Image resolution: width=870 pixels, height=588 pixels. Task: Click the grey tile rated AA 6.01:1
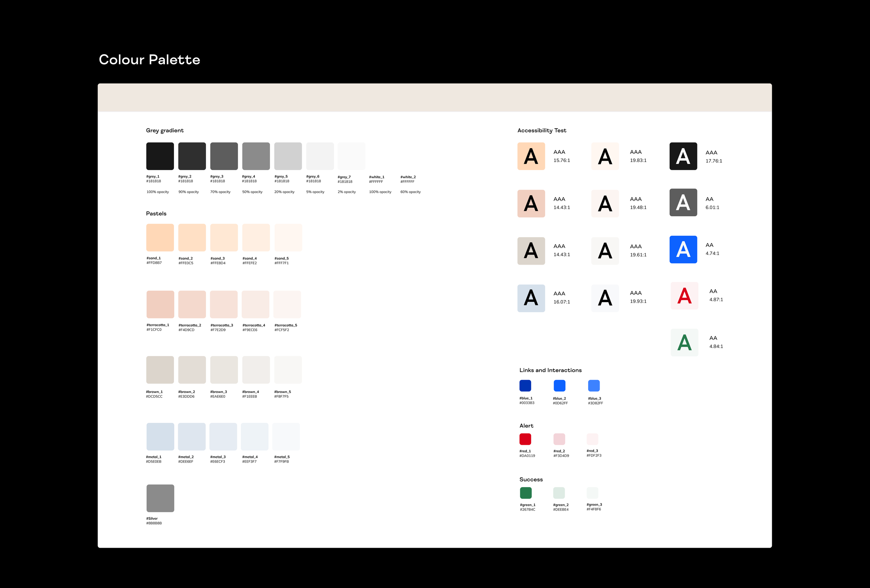(x=683, y=202)
